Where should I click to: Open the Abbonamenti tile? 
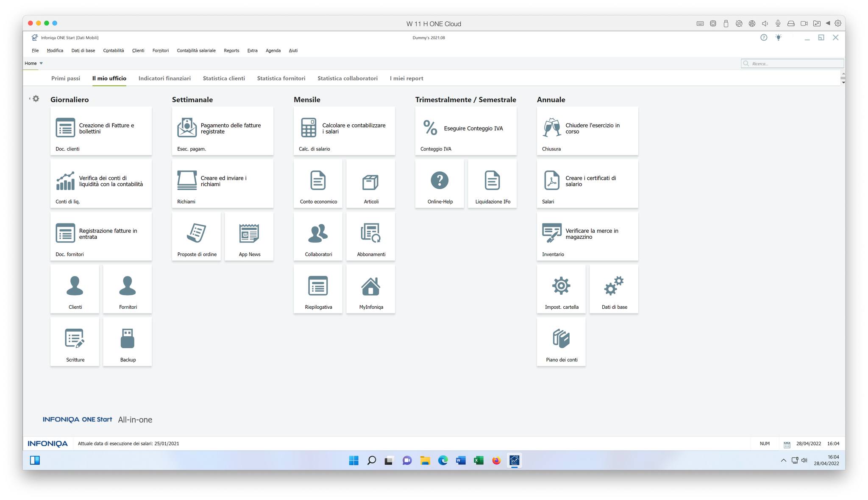point(370,236)
